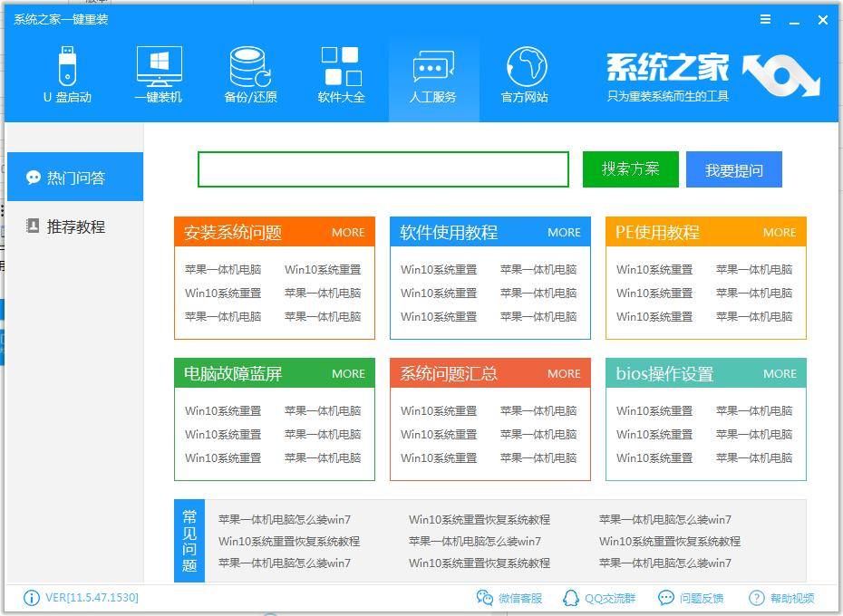The height and width of the screenshot is (616, 843).
Task: Open the hamburger menu in title bar
Action: click(766, 20)
